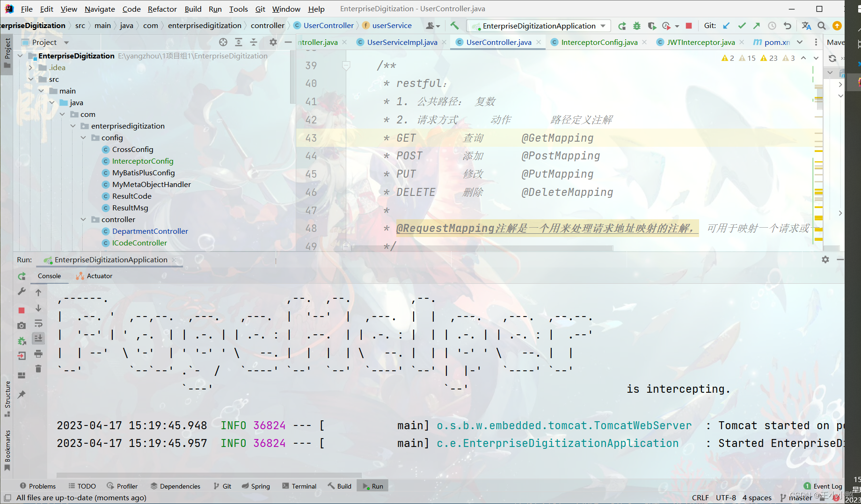Switch to UserServiceImpl.java tab
Image resolution: width=861 pixels, height=504 pixels.
coord(402,42)
